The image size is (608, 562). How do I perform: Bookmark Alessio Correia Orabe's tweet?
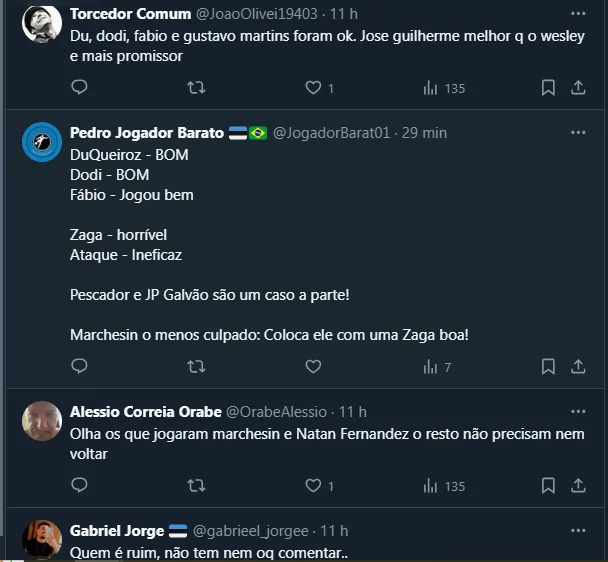pos(548,486)
